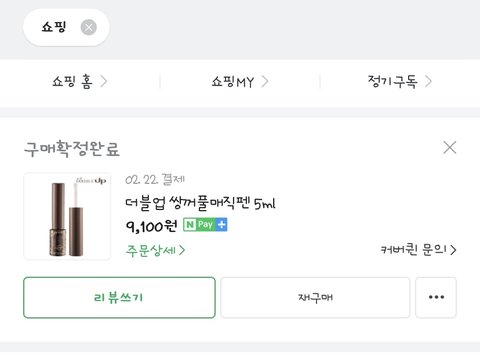Image resolution: width=480 pixels, height=362 pixels.
Task: Click the 9,100원 price text
Action: [x=151, y=226]
